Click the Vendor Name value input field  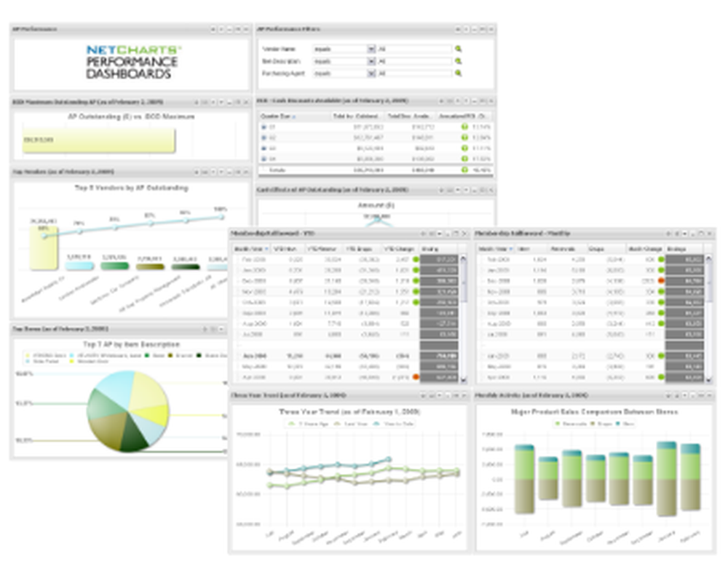coord(414,49)
